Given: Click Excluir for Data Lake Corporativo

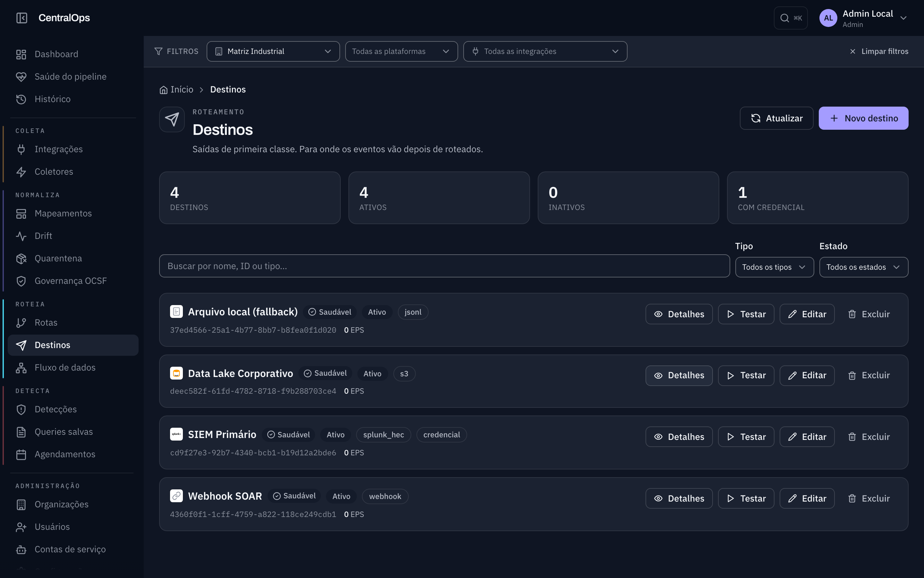Looking at the screenshot, I should pos(868,375).
